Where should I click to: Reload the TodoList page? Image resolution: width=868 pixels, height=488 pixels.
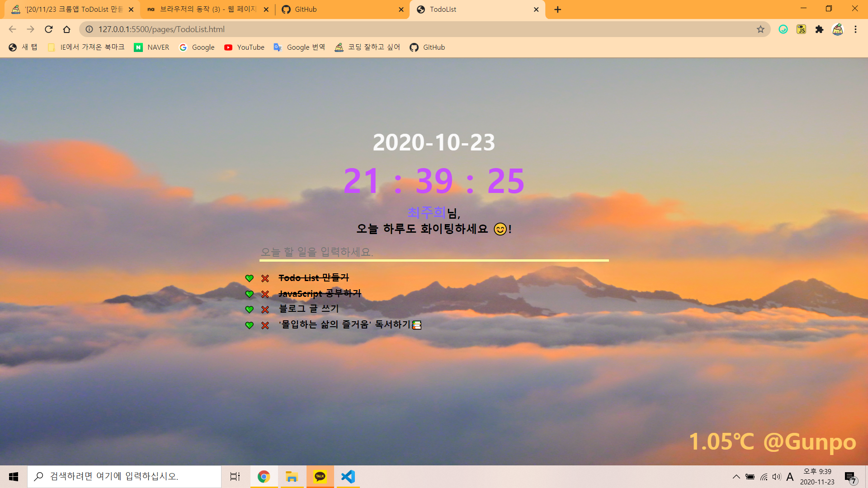[x=49, y=29]
